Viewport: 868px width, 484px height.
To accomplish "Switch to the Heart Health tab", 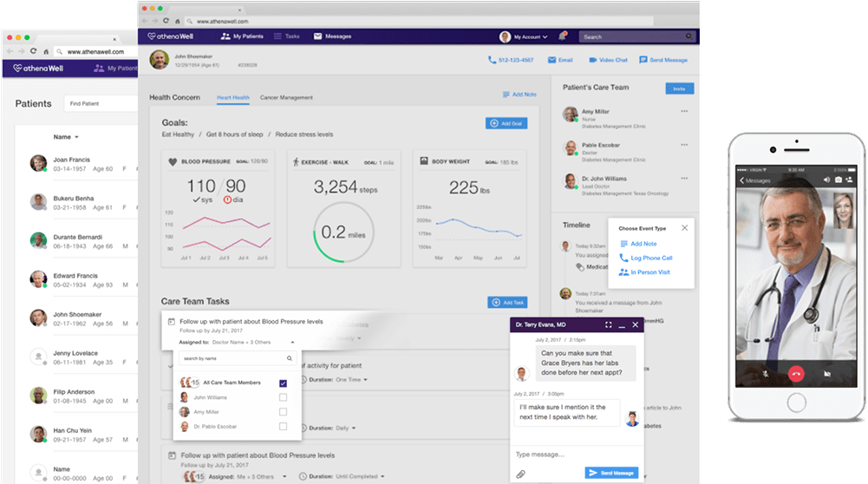I will (x=233, y=97).
